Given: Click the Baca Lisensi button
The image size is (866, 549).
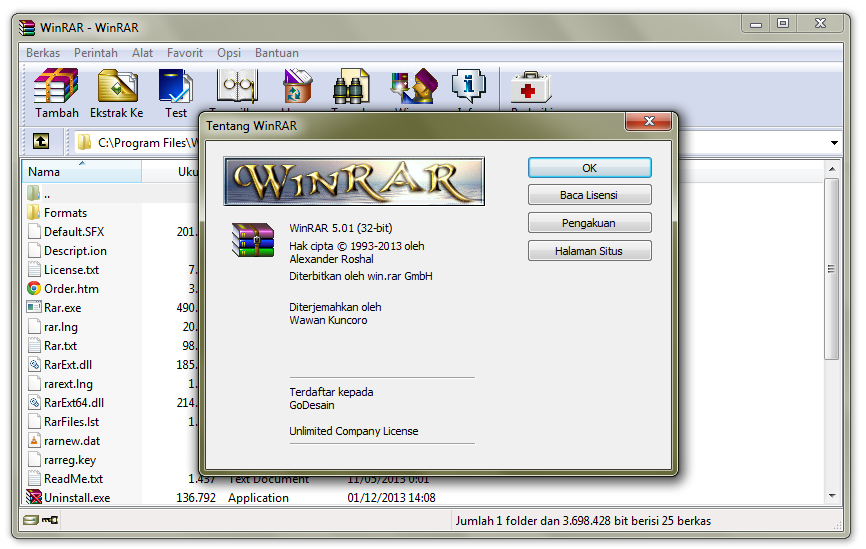Looking at the screenshot, I should coord(589,195).
